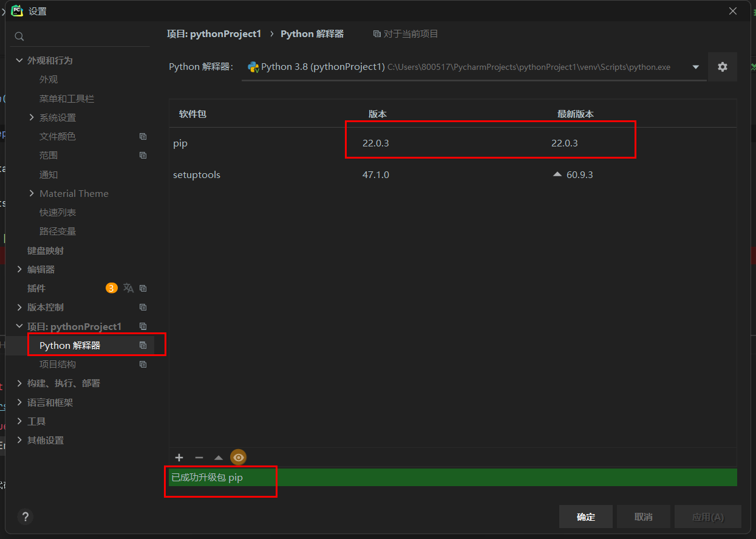Click 取消 button to cancel
756x539 pixels.
644,517
